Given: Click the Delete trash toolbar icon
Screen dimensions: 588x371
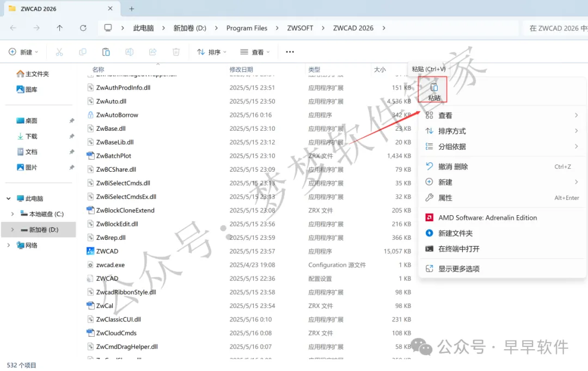Looking at the screenshot, I should tap(176, 52).
